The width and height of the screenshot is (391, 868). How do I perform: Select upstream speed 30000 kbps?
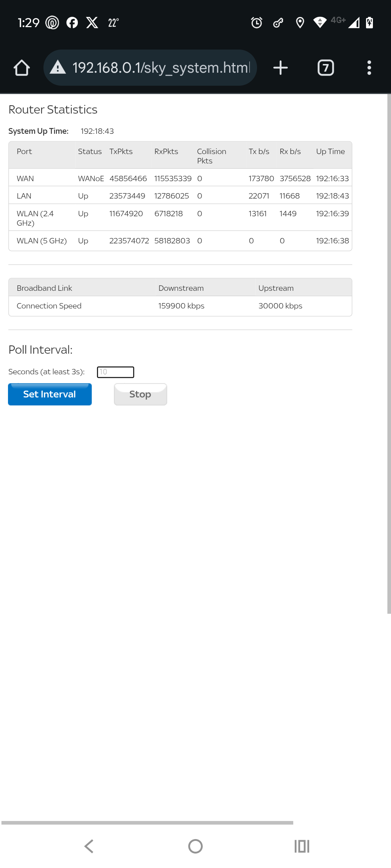pos(280,306)
